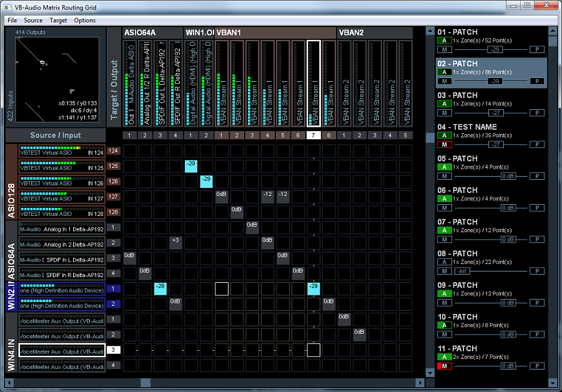This screenshot has height=392, width=562.
Task: Toggle the A button on 02 - PATCH
Action: click(x=445, y=72)
